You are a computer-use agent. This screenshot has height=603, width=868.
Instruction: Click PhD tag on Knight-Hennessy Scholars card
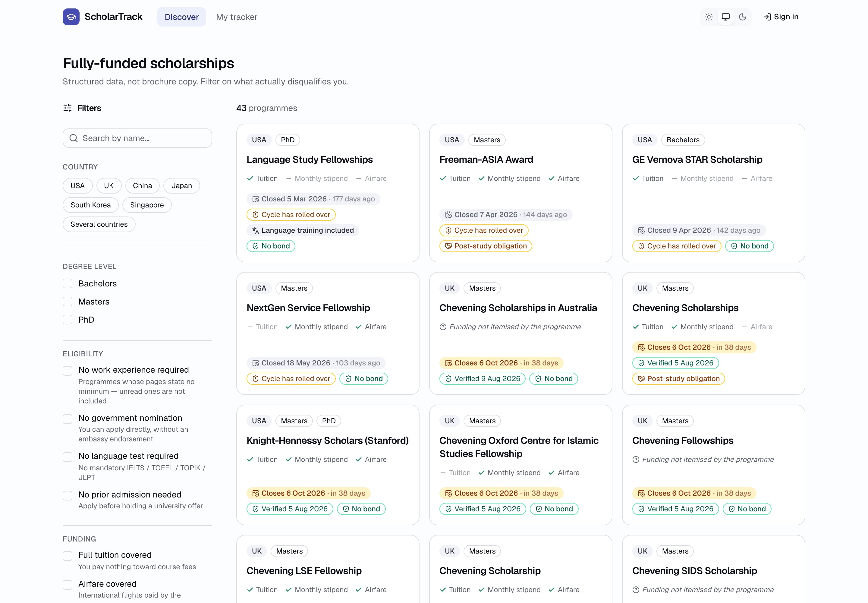point(329,421)
